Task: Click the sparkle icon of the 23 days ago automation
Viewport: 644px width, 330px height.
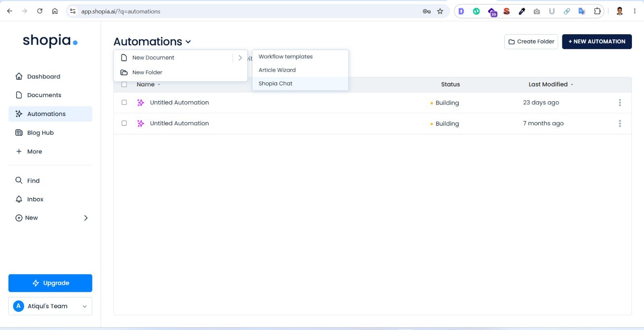Action: click(x=140, y=103)
